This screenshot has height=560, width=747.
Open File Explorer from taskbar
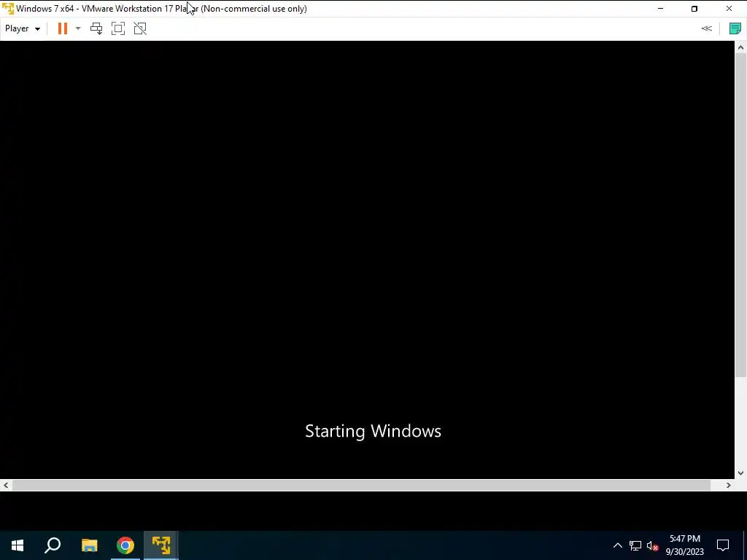[x=89, y=545]
